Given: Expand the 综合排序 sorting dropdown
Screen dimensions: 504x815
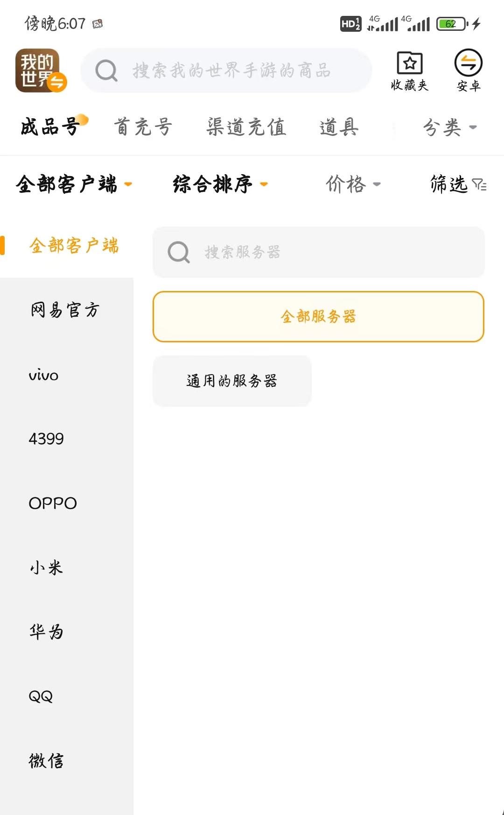Looking at the screenshot, I should point(220,184).
